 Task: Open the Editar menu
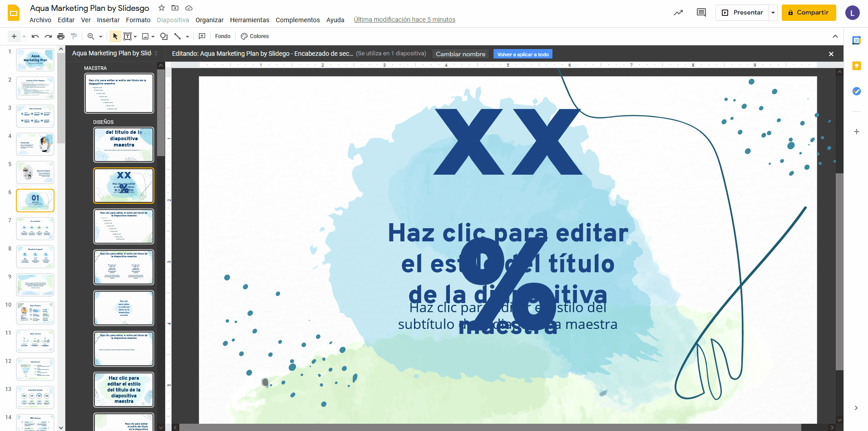click(66, 20)
